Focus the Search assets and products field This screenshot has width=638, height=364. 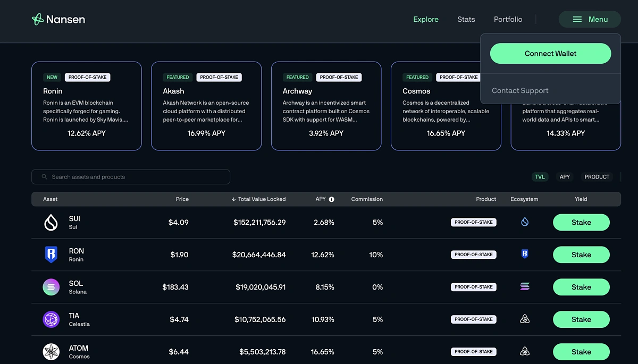[x=131, y=177]
